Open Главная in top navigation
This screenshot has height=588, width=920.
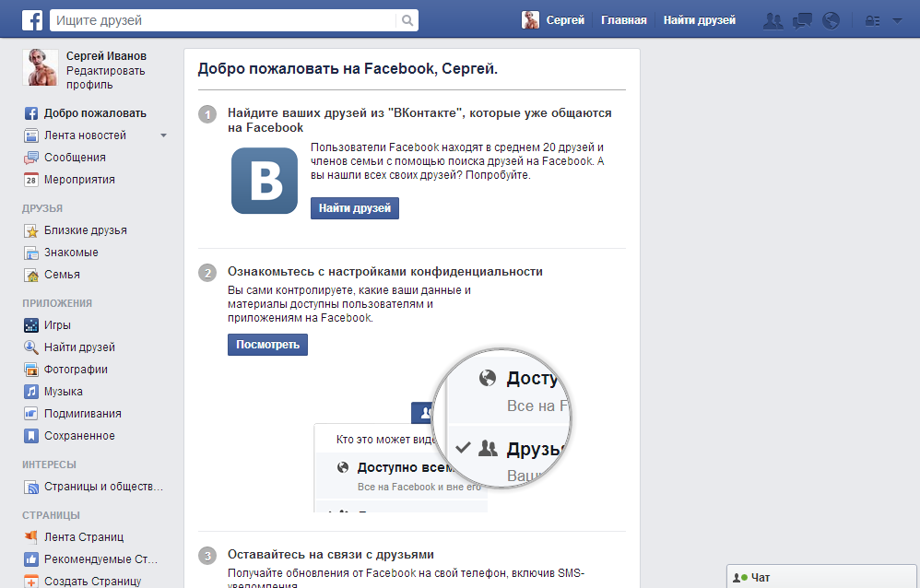[624, 20]
